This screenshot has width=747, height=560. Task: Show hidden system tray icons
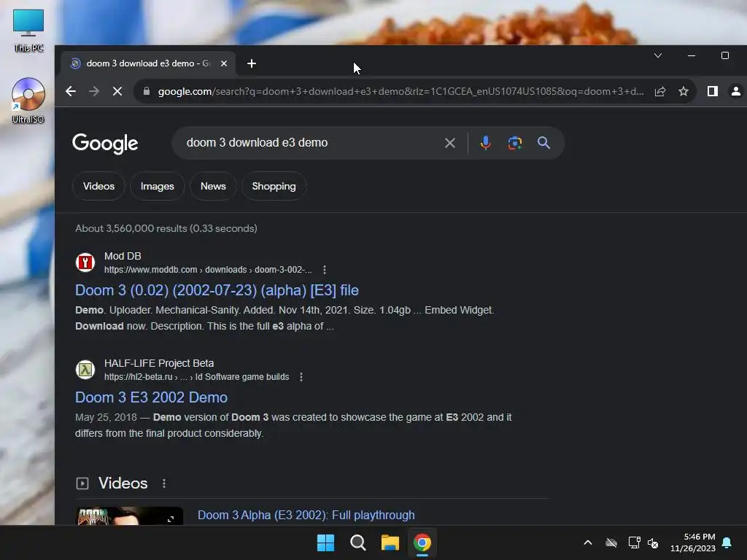pos(588,542)
